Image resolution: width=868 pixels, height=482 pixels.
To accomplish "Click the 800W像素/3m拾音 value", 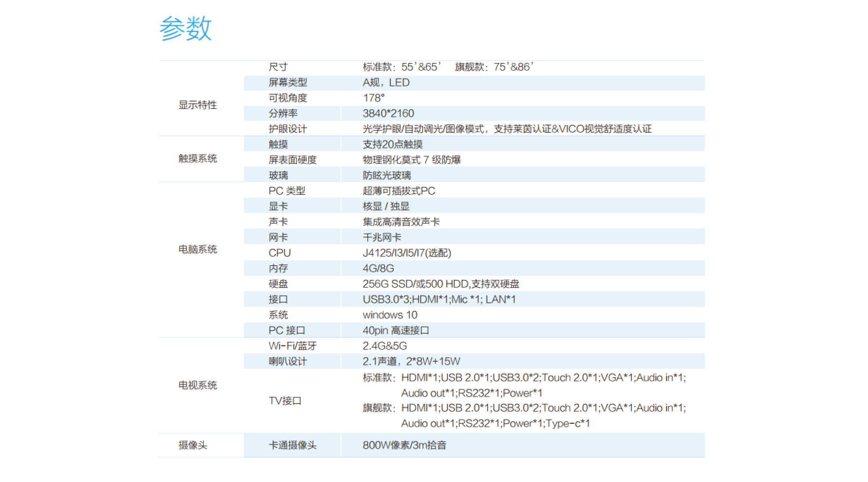I will [x=404, y=445].
